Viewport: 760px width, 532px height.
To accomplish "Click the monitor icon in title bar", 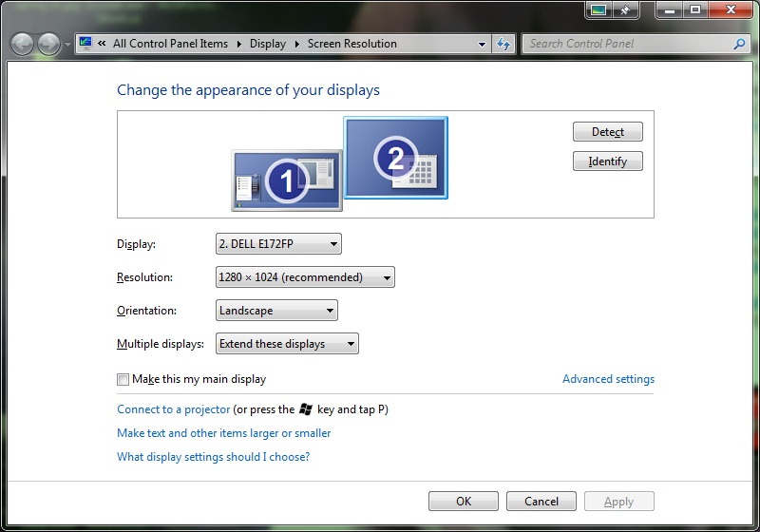I will (x=598, y=10).
